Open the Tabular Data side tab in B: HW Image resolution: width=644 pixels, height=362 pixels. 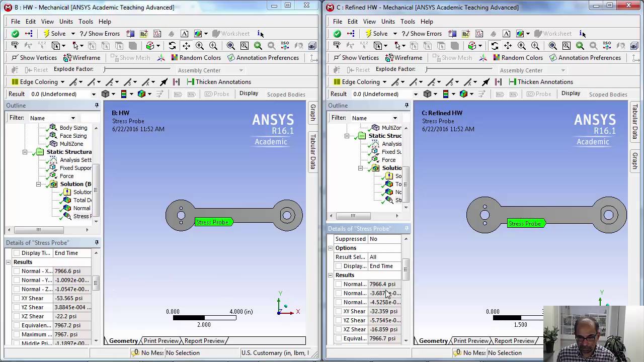pyautogui.click(x=312, y=151)
